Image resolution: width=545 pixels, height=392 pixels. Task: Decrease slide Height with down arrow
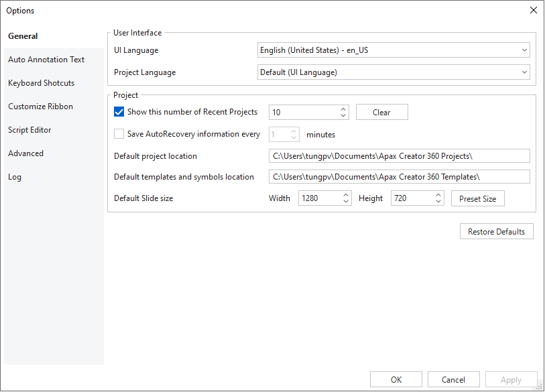[438, 202]
